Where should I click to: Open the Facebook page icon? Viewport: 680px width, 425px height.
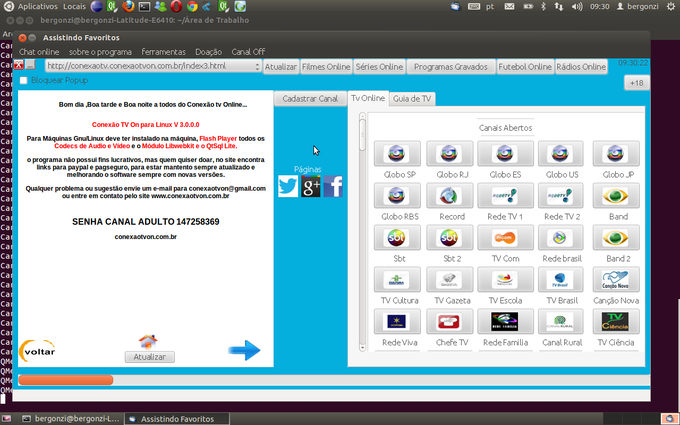pyautogui.click(x=333, y=186)
